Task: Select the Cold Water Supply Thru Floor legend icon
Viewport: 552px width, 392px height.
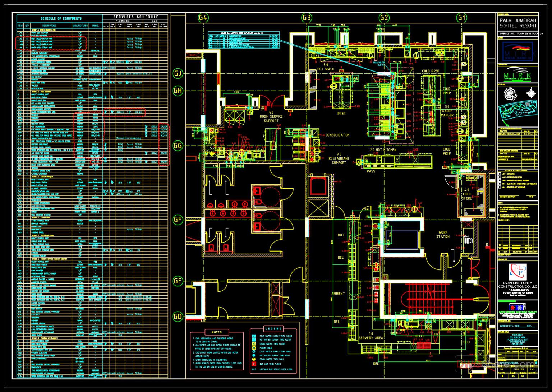Action: tap(254, 336)
